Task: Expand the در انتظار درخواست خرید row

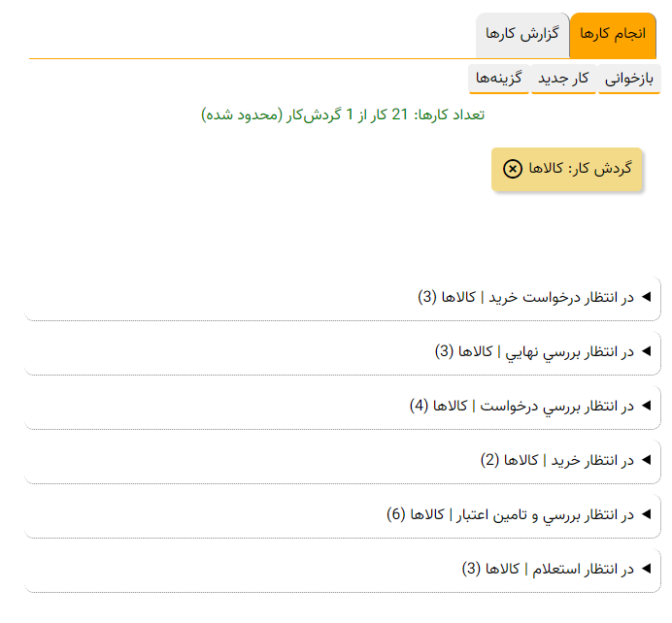Action: pos(525,297)
